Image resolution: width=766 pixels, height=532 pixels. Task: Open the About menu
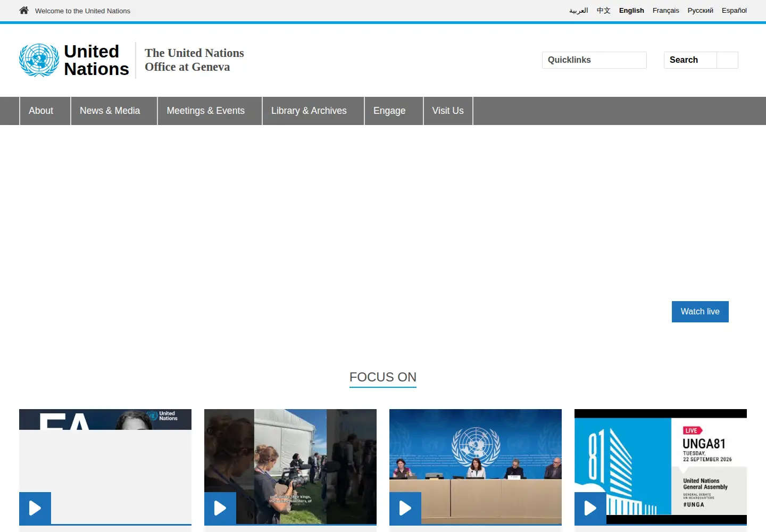[x=45, y=111]
